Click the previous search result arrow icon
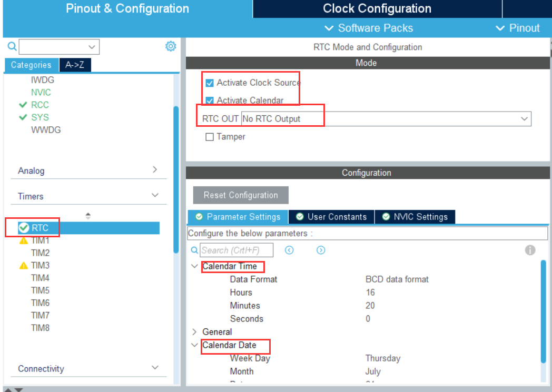The width and height of the screenshot is (552, 392). (x=289, y=250)
